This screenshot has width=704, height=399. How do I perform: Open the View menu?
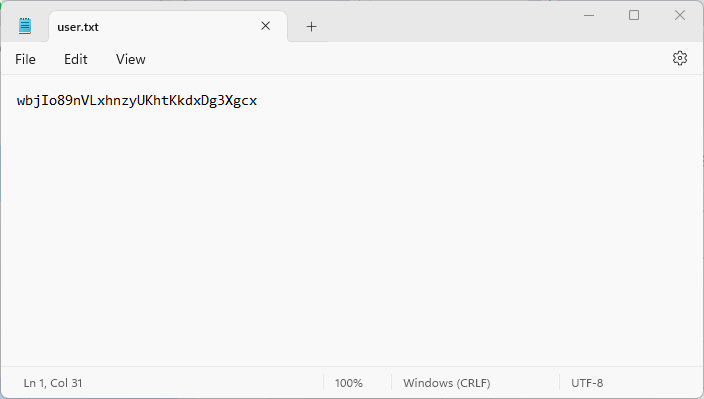pyautogui.click(x=131, y=59)
